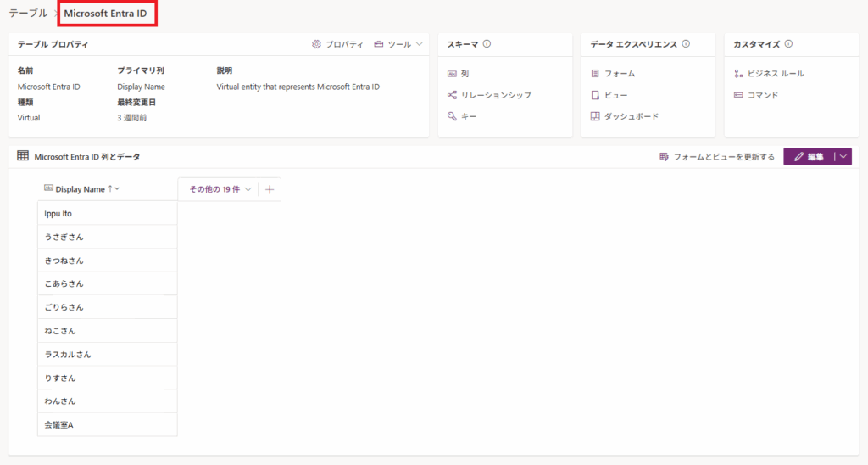The width and height of the screenshot is (868, 465).
Task: Expand the ツール dropdown chevron
Action: pos(419,44)
